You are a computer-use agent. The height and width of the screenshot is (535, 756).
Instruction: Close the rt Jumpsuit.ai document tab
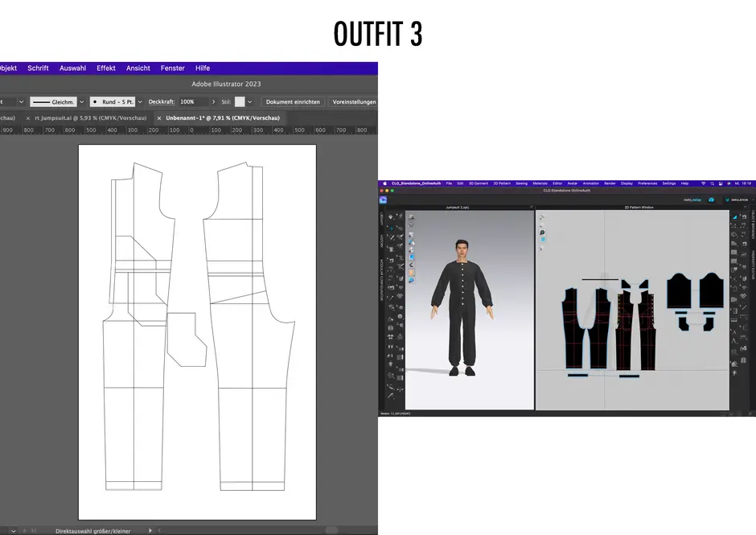click(27, 118)
